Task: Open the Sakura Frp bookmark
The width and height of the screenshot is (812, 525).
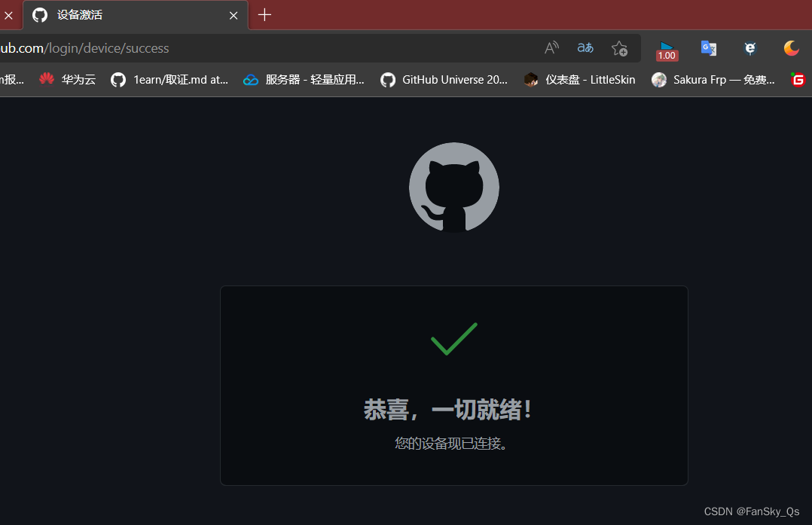Action: (x=713, y=79)
